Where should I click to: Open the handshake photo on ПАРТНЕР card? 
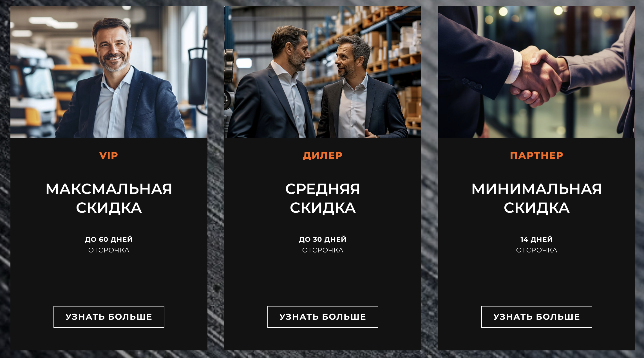coord(536,72)
